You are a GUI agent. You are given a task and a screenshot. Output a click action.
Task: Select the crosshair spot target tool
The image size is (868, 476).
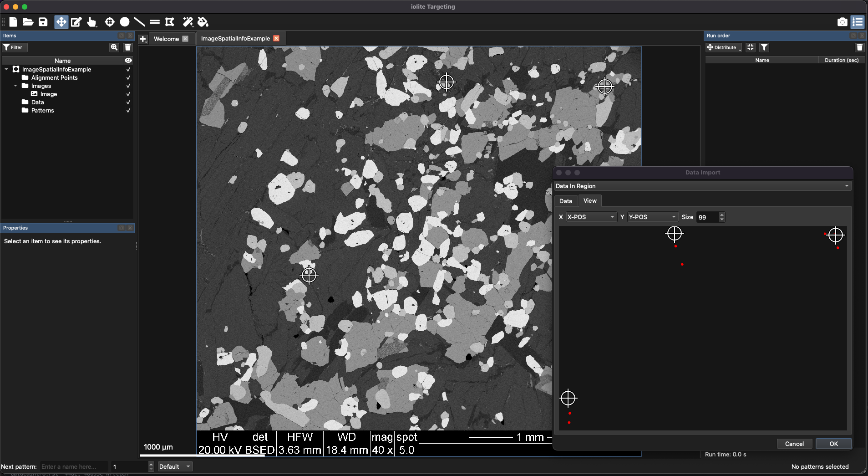click(109, 22)
